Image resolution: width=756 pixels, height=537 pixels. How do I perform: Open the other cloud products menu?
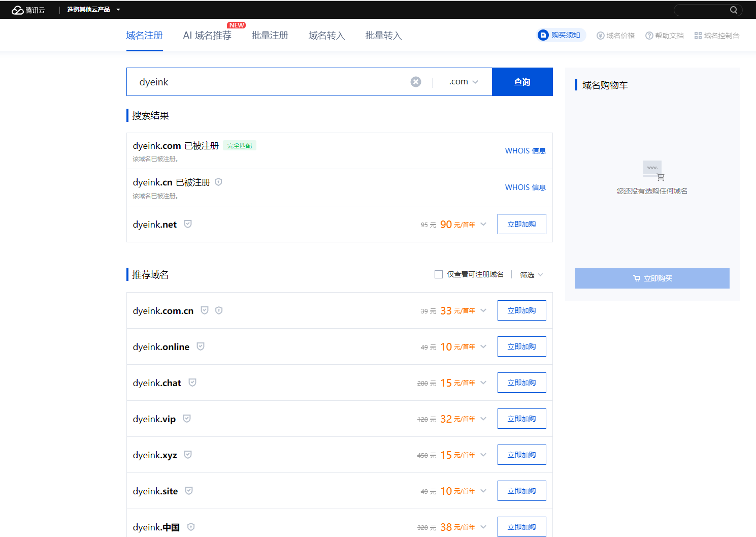point(93,10)
